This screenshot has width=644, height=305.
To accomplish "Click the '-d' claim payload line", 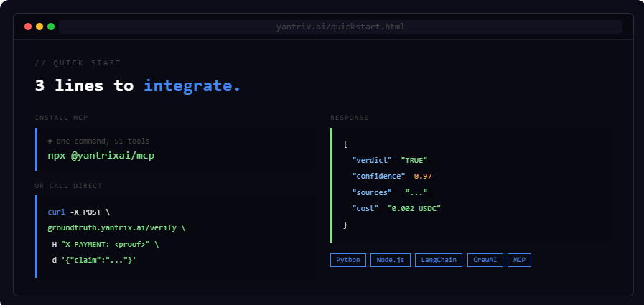I will click(x=92, y=260).
